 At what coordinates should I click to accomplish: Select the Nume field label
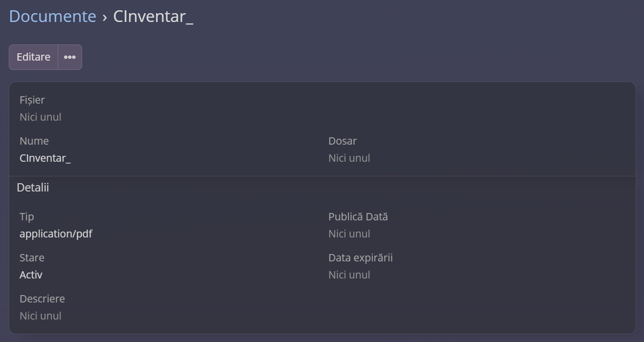34,141
